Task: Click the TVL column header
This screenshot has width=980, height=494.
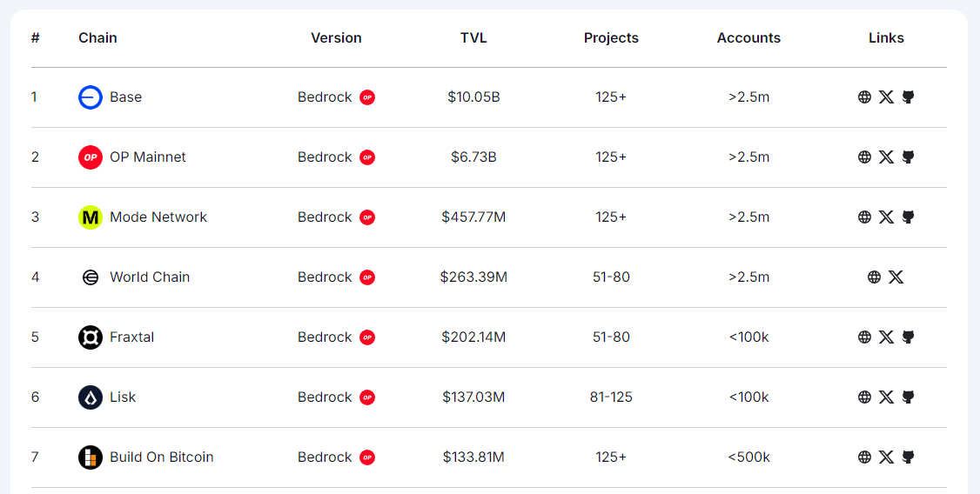Action: 473,37
